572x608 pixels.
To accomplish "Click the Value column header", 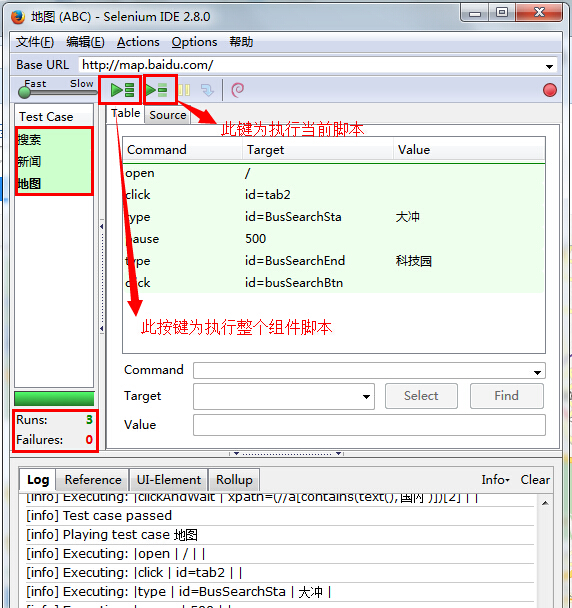I will click(469, 150).
